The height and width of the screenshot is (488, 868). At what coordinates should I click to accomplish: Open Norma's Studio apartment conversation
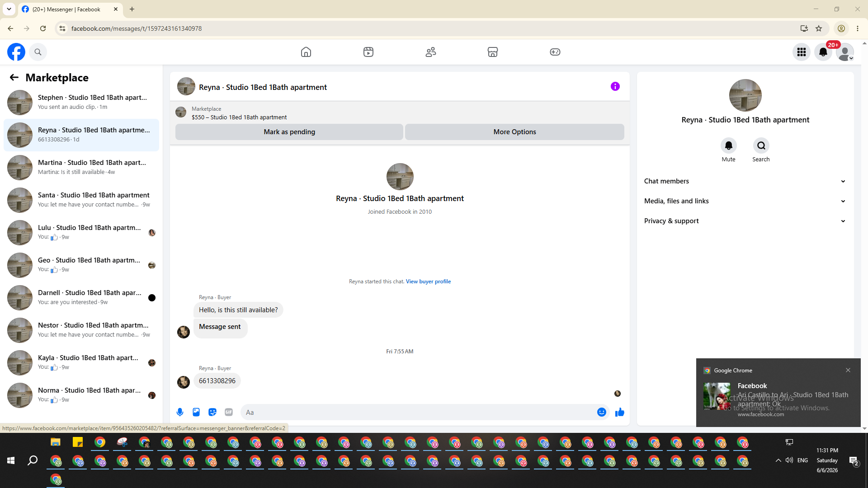[81, 395]
